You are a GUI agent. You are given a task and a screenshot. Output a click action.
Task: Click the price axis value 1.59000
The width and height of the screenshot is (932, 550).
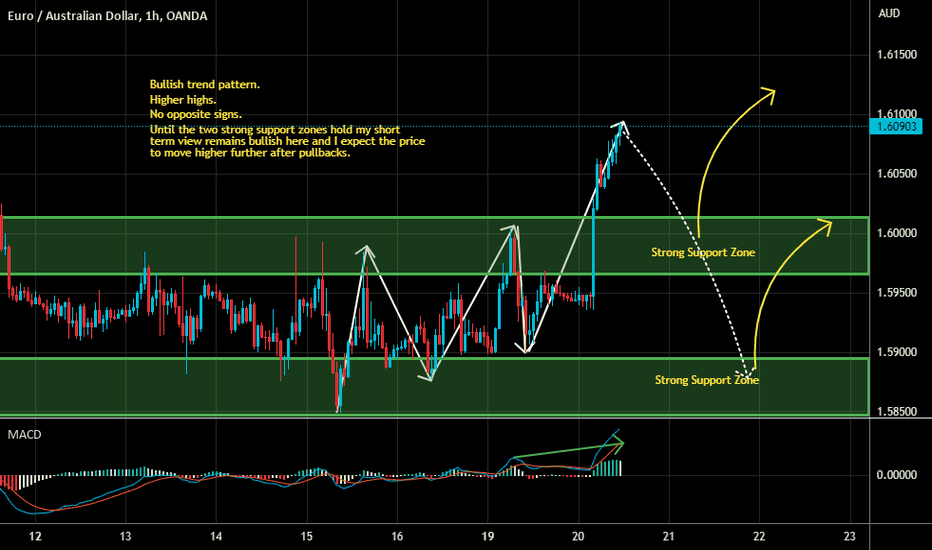(897, 352)
